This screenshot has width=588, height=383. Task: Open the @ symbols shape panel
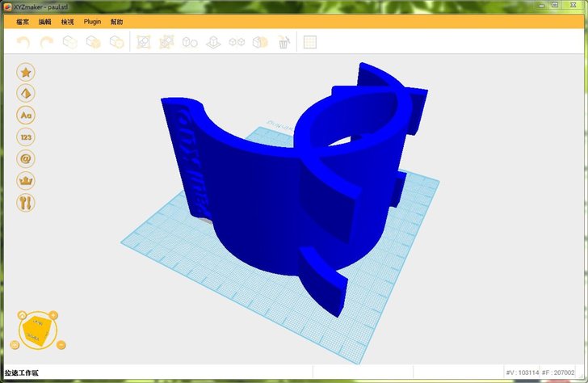coord(26,159)
